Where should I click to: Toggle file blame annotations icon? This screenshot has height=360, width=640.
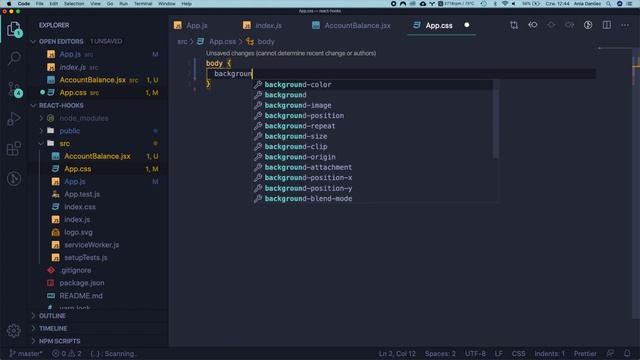pyautogui.click(x=588, y=25)
